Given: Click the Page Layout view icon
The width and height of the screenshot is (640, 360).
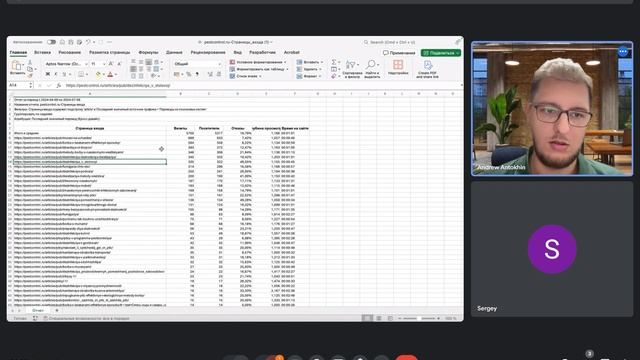Looking at the screenshot, I should (379, 318).
